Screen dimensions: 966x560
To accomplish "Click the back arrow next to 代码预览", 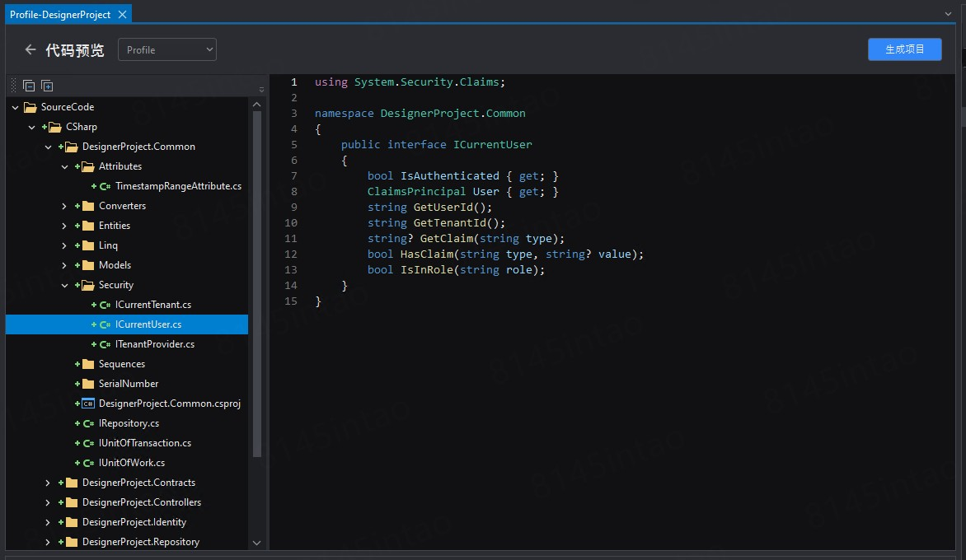I will [30, 50].
